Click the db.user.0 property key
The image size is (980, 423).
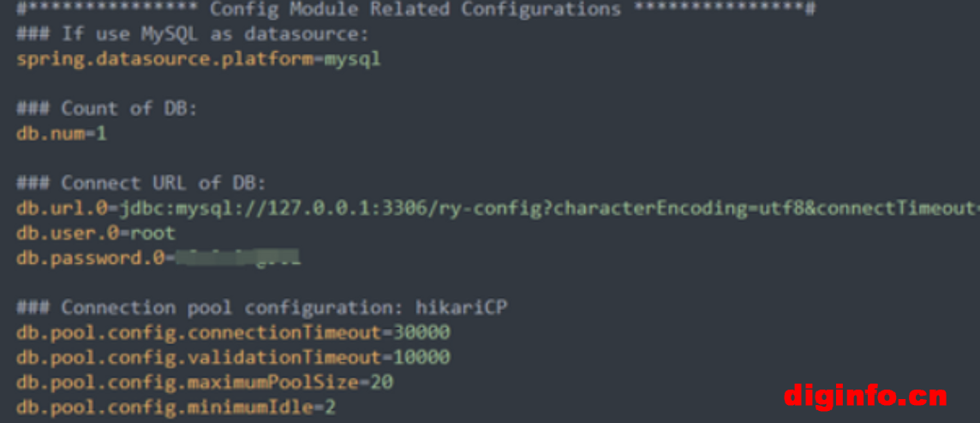coord(68,233)
